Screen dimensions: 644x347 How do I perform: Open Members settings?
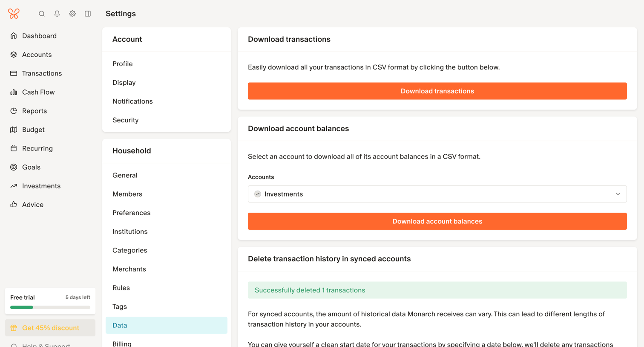167,194
